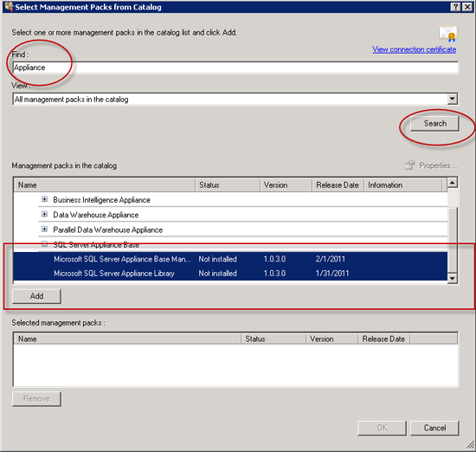The height and width of the screenshot is (452, 476).
Task: Click the Search button
Action: tap(434, 123)
